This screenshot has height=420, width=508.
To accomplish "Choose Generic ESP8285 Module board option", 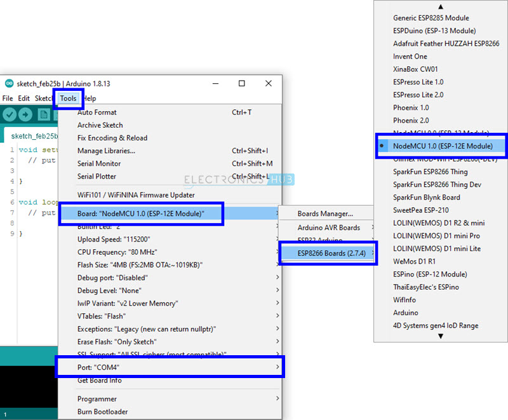I will tap(431, 18).
